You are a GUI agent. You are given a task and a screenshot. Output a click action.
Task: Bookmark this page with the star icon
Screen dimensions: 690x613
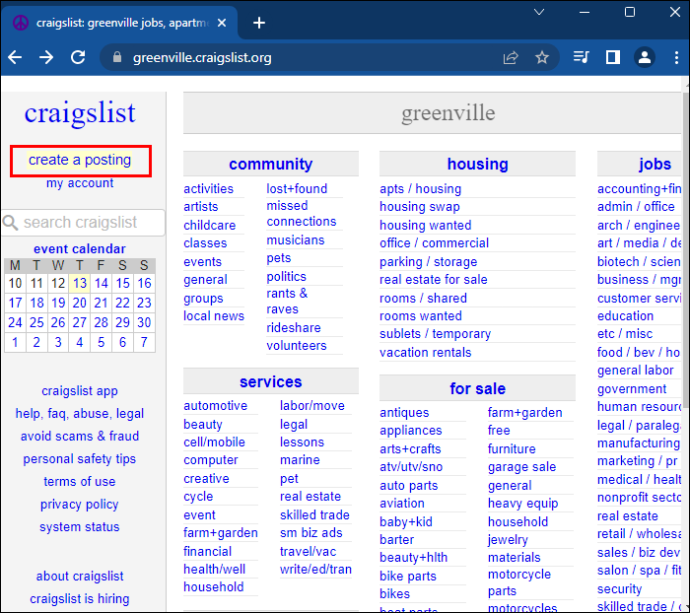pos(542,58)
